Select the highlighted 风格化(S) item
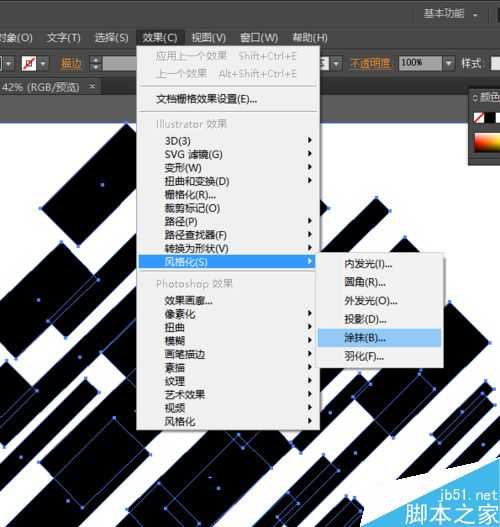Image resolution: width=500 pixels, height=527 pixels. tap(227, 261)
